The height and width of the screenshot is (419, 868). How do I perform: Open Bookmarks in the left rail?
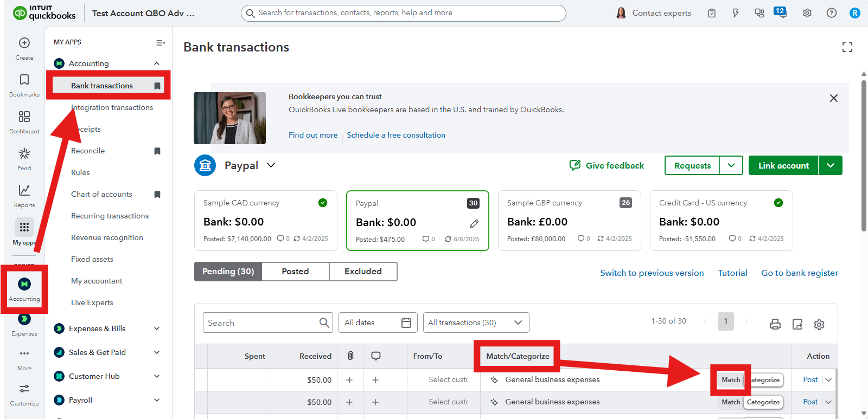tap(24, 86)
